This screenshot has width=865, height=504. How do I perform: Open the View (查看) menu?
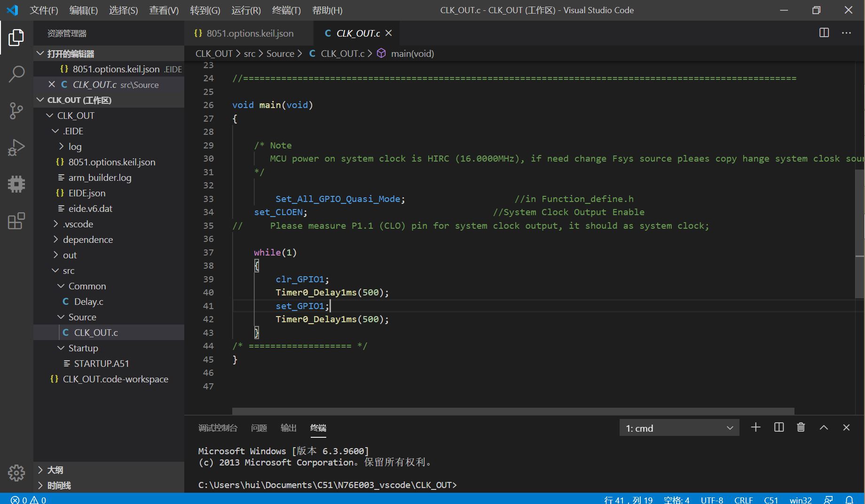pos(164,10)
